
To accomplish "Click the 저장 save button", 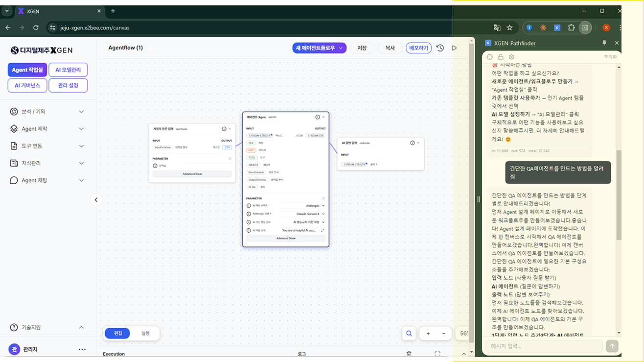I will tap(362, 48).
